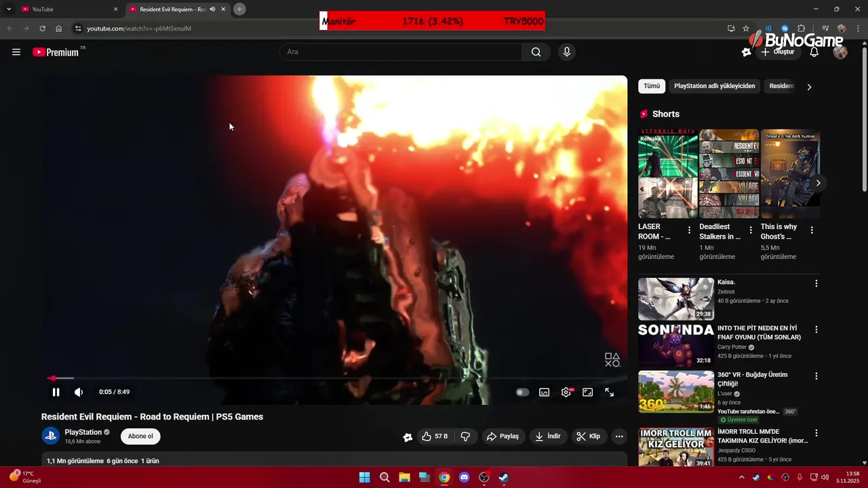
Task: Reload the page
Action: (x=42, y=28)
